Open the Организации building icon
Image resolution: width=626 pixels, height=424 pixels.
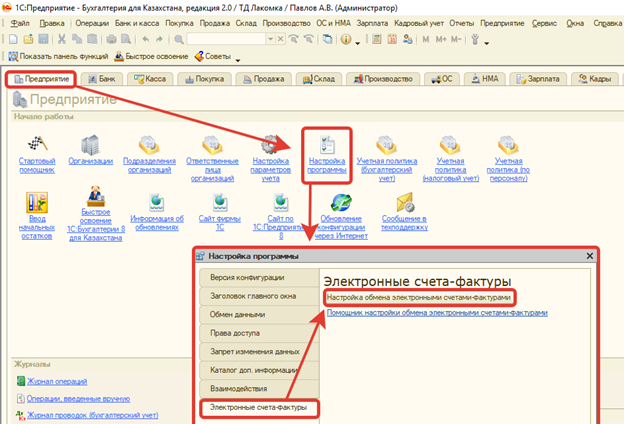pyautogui.click(x=90, y=145)
